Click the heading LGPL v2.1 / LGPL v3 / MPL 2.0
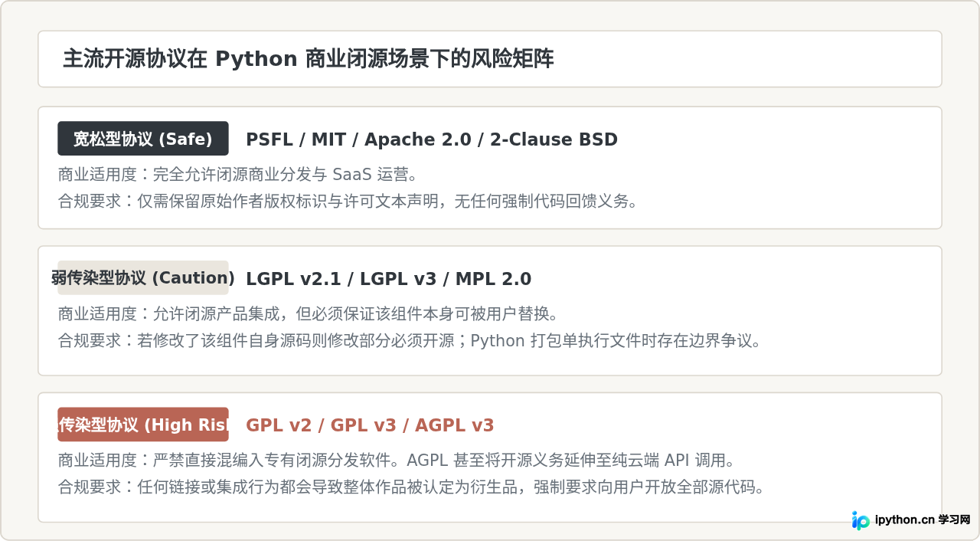 [x=388, y=279]
